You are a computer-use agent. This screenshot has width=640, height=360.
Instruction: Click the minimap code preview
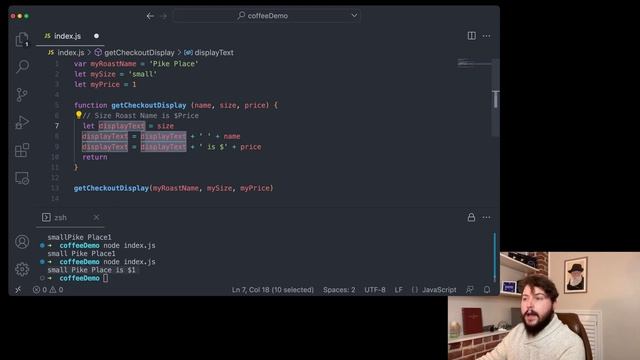473,63
